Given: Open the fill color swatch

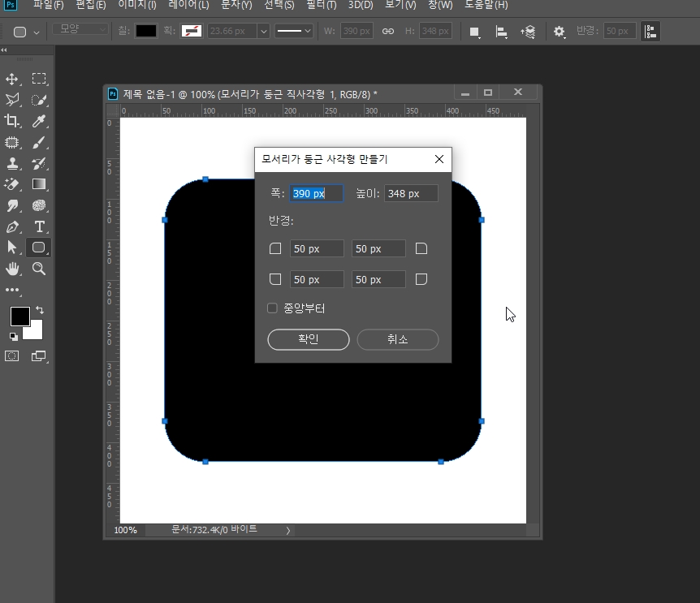Looking at the screenshot, I should [x=146, y=31].
